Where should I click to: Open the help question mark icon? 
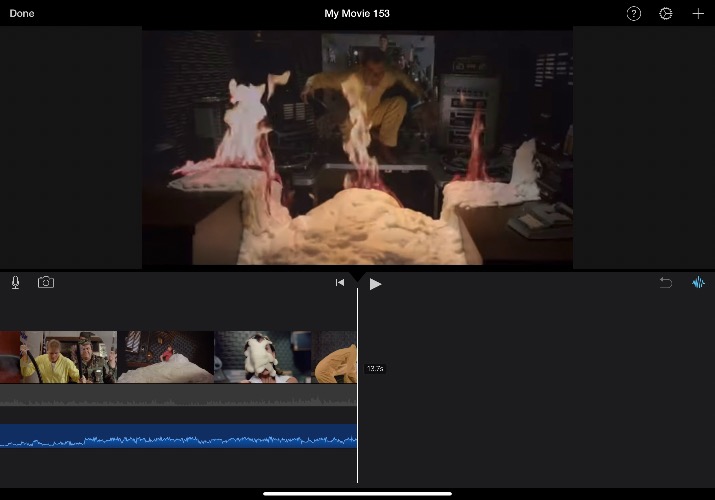tap(633, 14)
